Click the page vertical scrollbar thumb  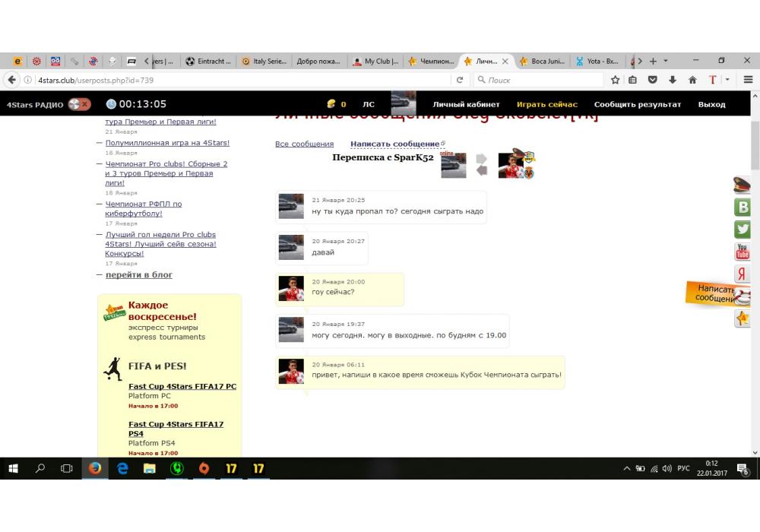[755, 144]
